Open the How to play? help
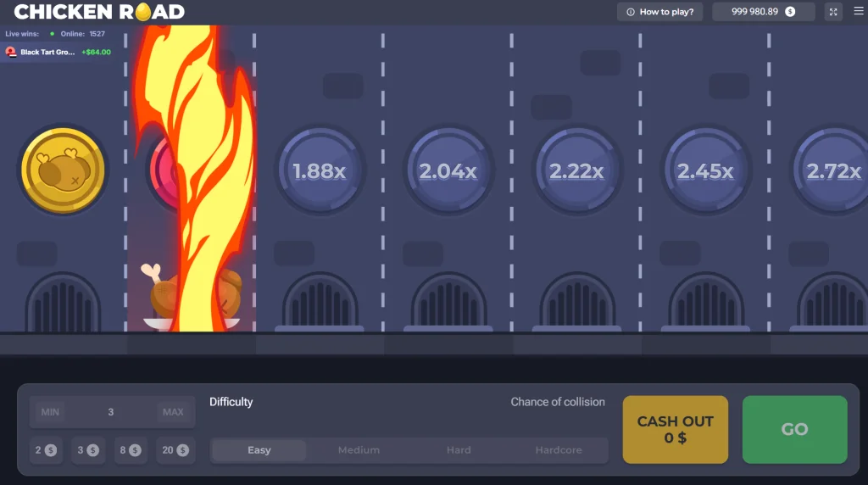 click(x=659, y=12)
